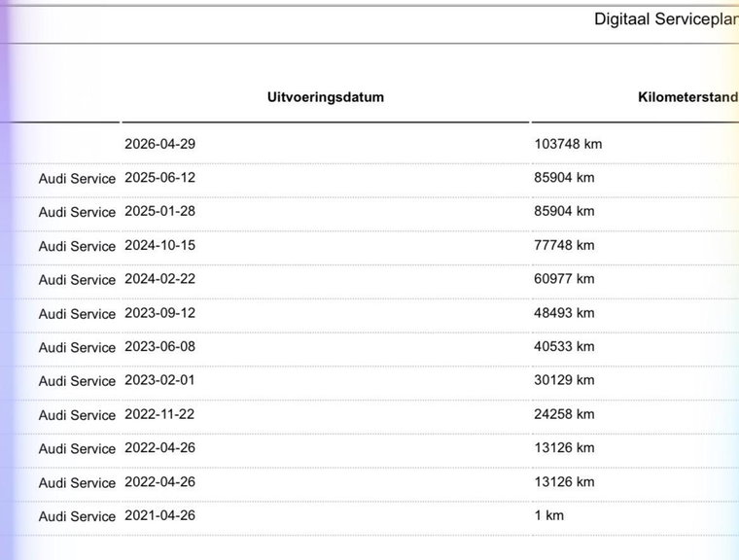Click Audi Service label for 2021-04-26
This screenshot has width=739, height=560.
[x=77, y=516]
